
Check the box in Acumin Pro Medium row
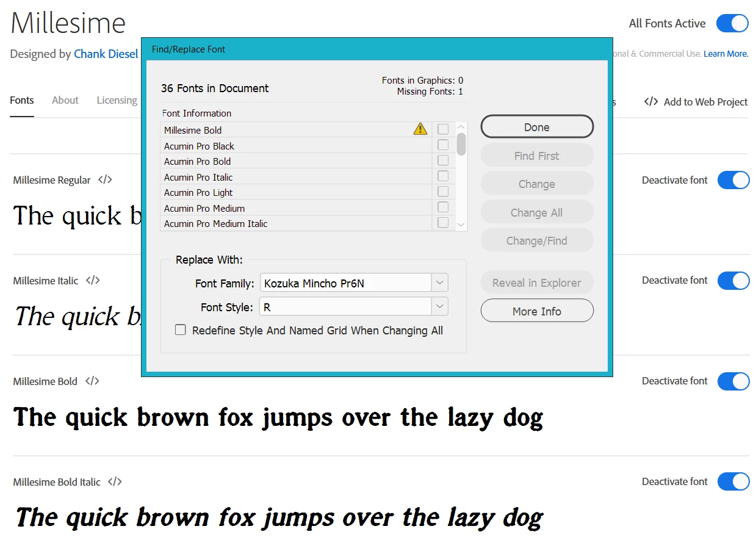[443, 207]
